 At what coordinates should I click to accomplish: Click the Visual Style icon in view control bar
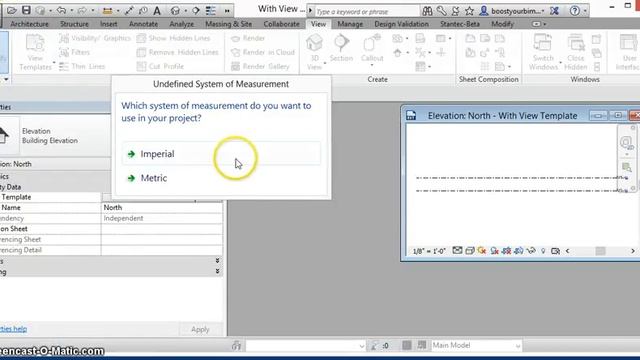[x=469, y=251]
